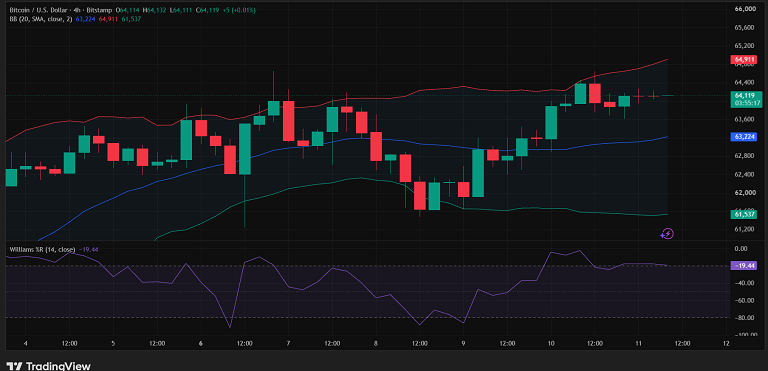Click the -40.00 Williams %R axis label

745,283
